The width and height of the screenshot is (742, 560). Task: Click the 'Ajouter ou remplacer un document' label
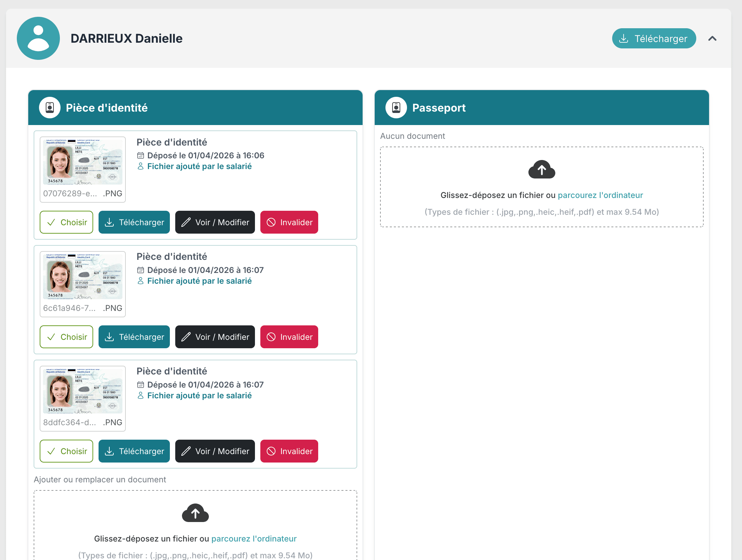click(100, 480)
